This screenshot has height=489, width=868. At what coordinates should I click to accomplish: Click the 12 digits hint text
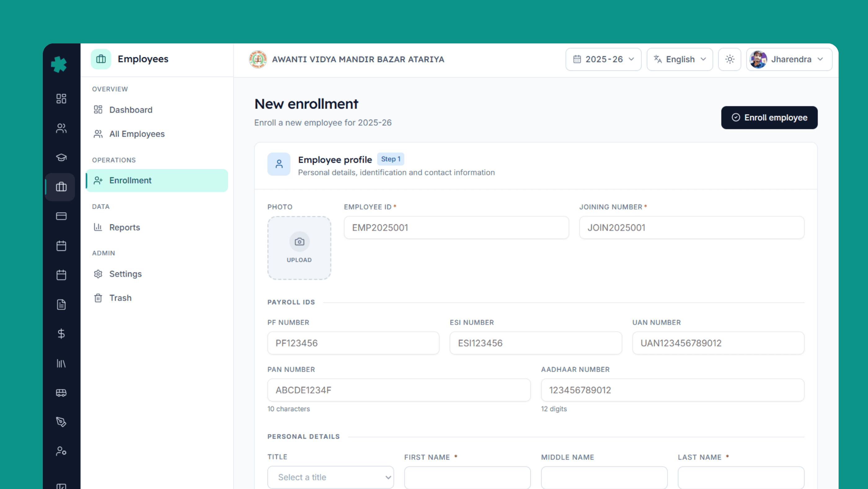point(554,409)
